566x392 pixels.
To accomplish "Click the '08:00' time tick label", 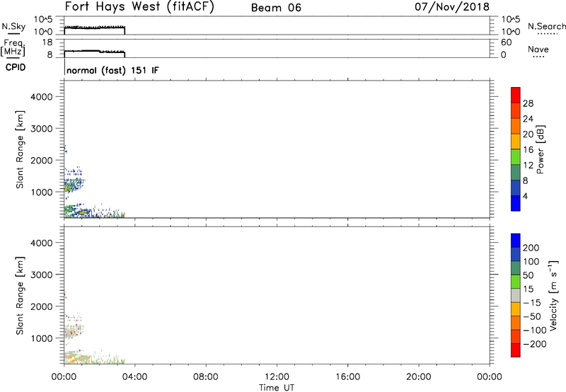I will (206, 377).
